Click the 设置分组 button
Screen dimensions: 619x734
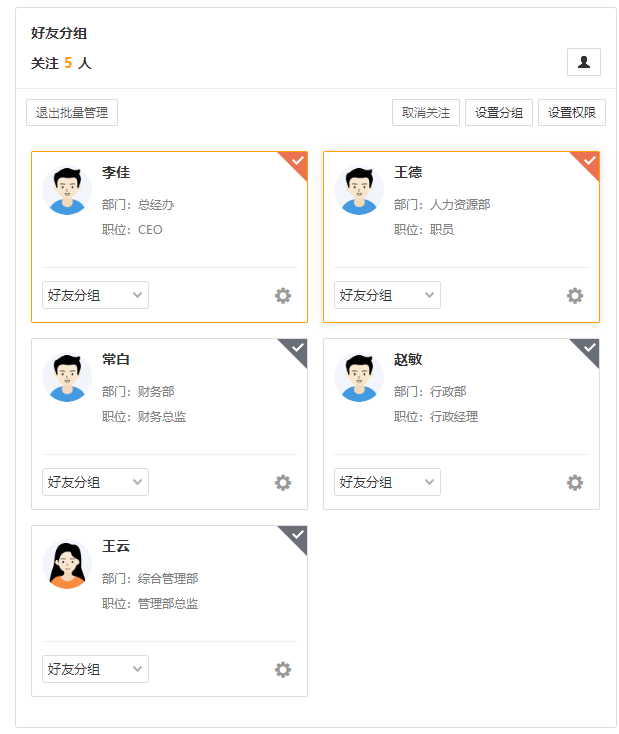click(499, 113)
